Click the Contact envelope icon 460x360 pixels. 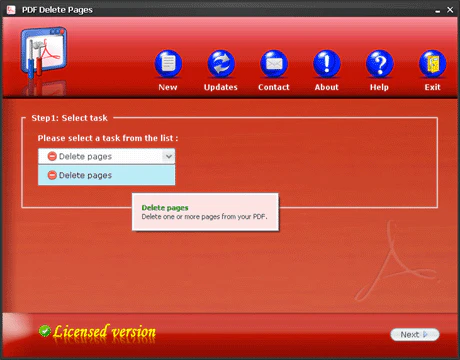coord(274,63)
